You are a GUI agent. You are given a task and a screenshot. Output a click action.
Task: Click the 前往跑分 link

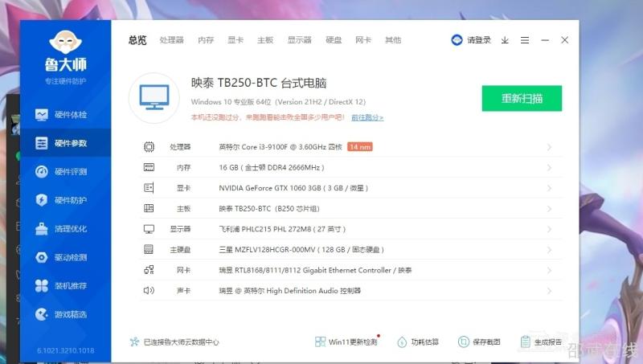(x=367, y=117)
